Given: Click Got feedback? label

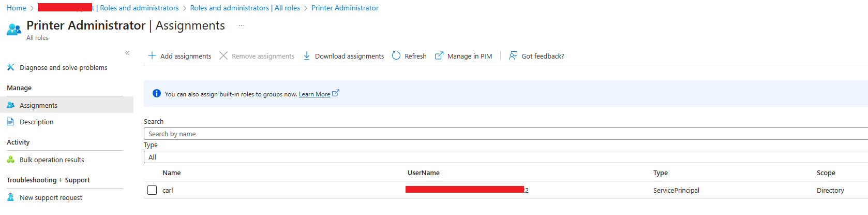Looking at the screenshot, I should [x=543, y=56].
